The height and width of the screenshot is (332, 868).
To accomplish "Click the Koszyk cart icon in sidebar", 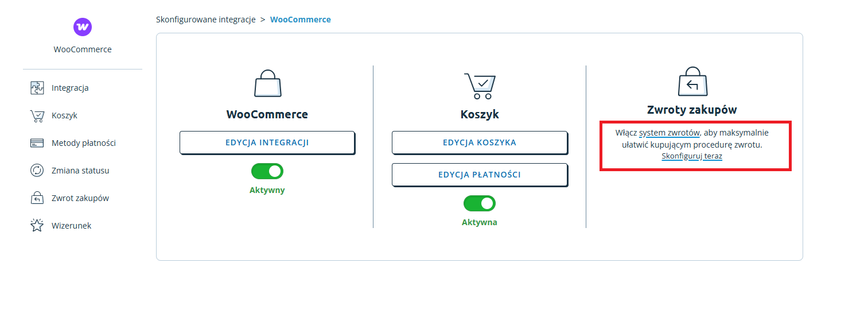I will [37, 115].
